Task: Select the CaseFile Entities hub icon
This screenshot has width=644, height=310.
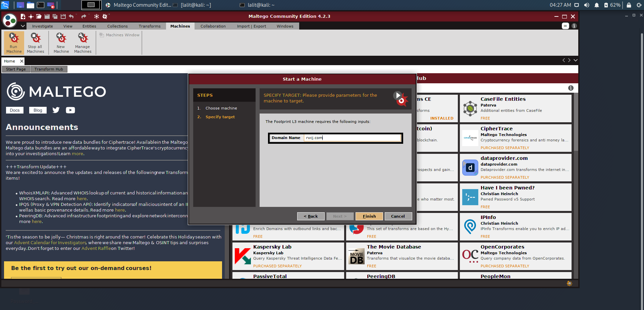Action: pyautogui.click(x=470, y=108)
